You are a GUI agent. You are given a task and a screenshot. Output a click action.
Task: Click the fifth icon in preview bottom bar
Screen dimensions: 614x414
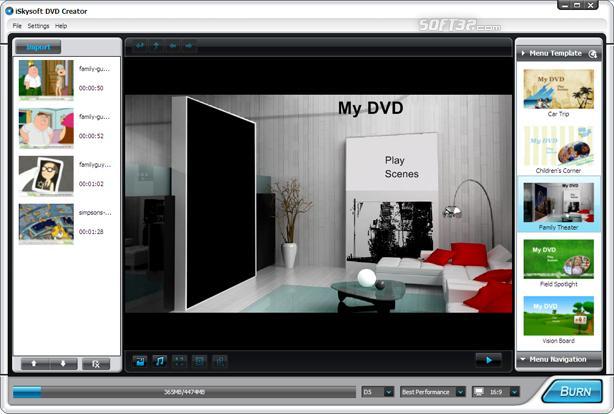tap(220, 361)
